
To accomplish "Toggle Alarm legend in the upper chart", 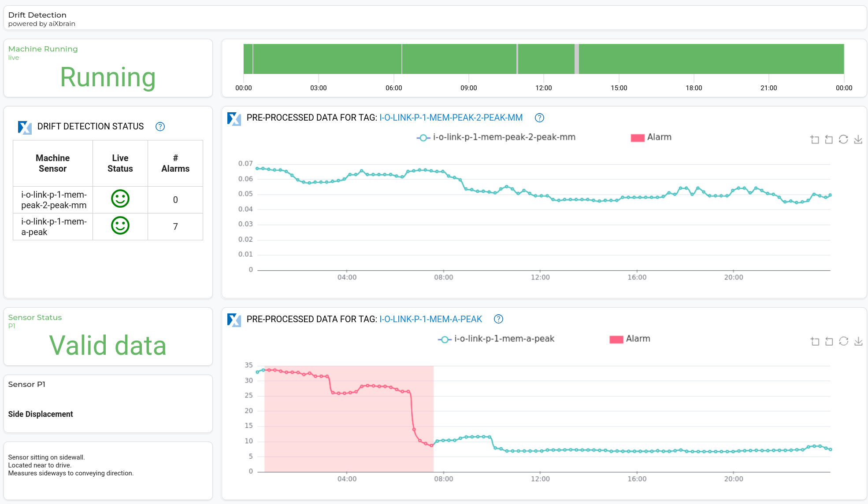I will pyautogui.click(x=651, y=137).
